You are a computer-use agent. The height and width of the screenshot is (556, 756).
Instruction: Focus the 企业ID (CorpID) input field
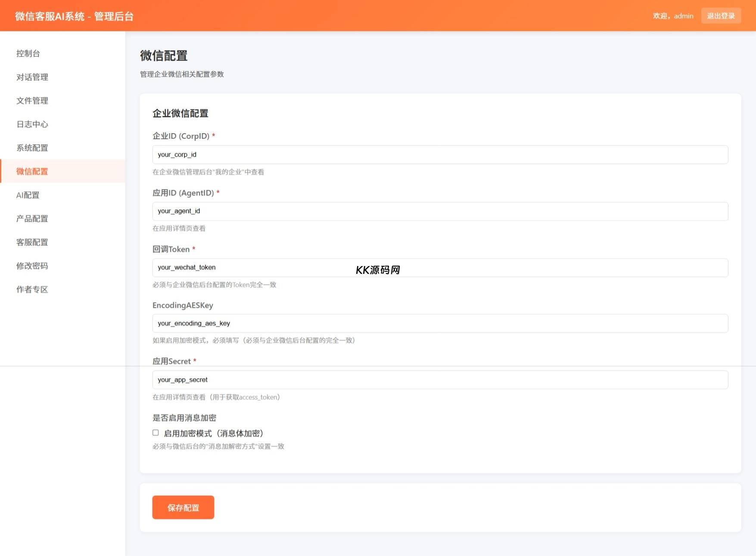coord(440,155)
